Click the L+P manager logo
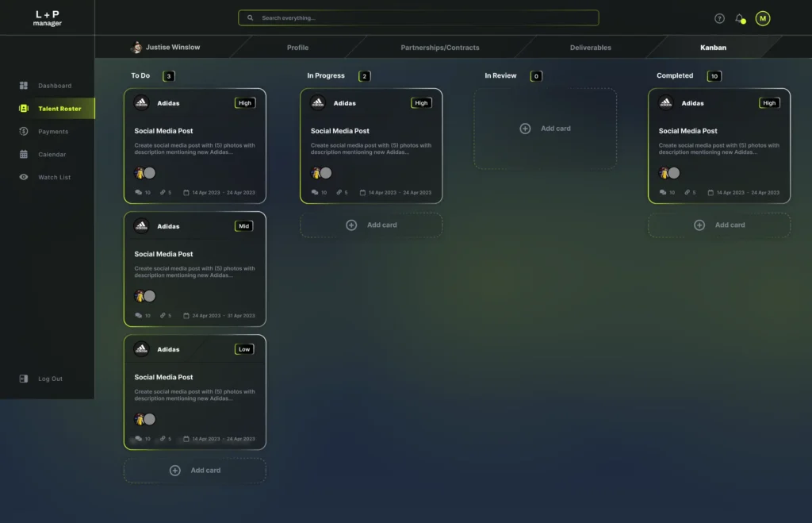Screen dimensions: 812x523 pyautogui.click(x=47, y=18)
